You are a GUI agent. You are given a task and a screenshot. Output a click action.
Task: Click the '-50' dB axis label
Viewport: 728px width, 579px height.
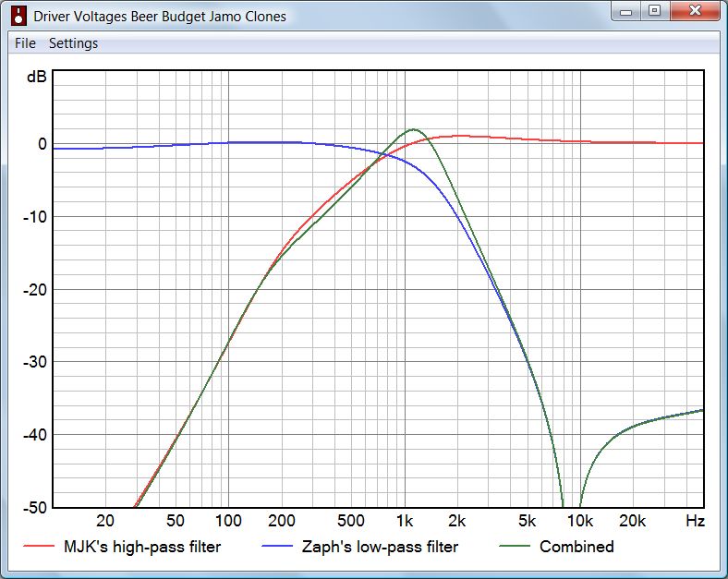point(35,507)
